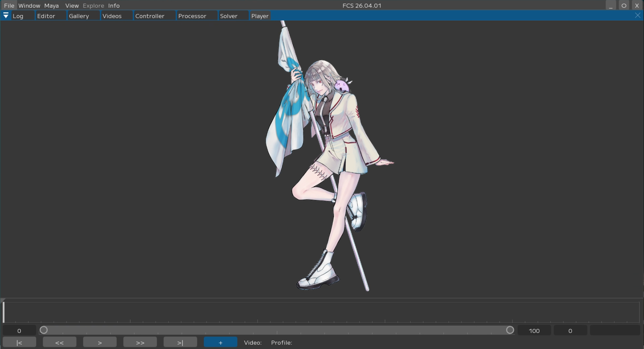
Task: Click the blue plus button
Action: click(220, 342)
